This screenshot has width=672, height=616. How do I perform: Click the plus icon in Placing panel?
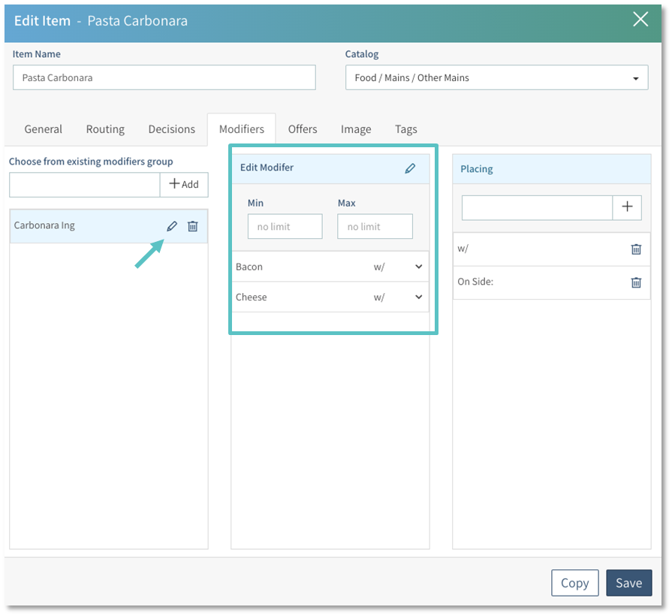tap(627, 208)
